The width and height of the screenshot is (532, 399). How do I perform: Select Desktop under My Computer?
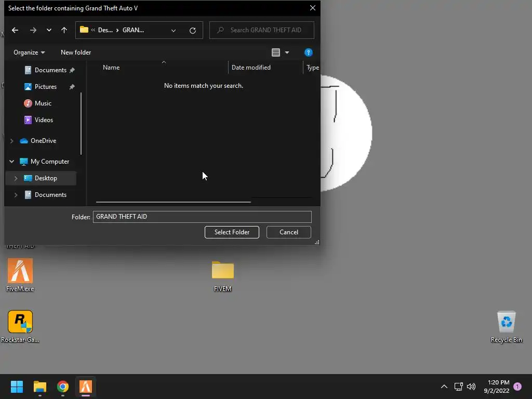tap(46, 178)
